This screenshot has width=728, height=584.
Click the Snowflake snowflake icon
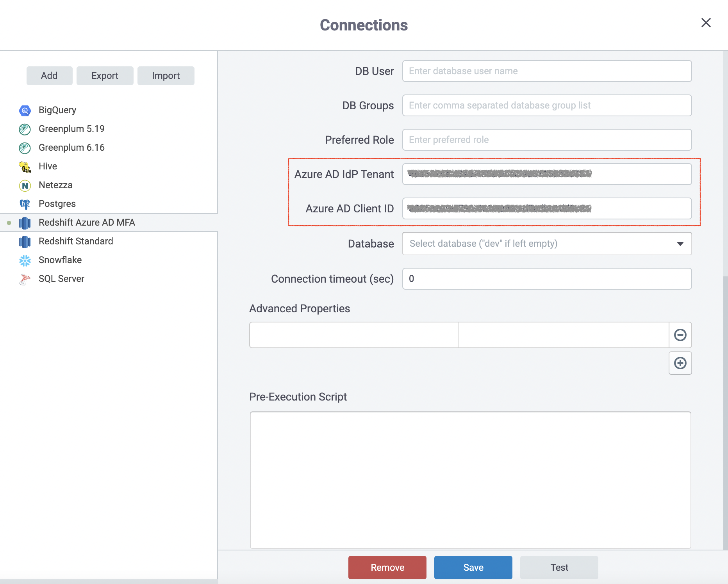[25, 260]
